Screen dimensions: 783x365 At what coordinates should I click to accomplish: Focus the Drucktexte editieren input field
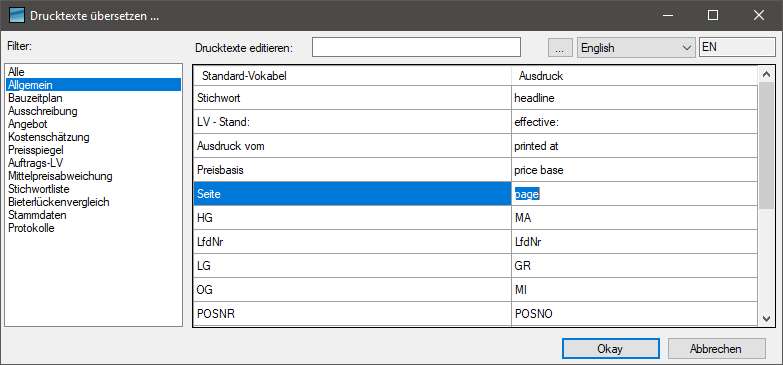(x=416, y=47)
